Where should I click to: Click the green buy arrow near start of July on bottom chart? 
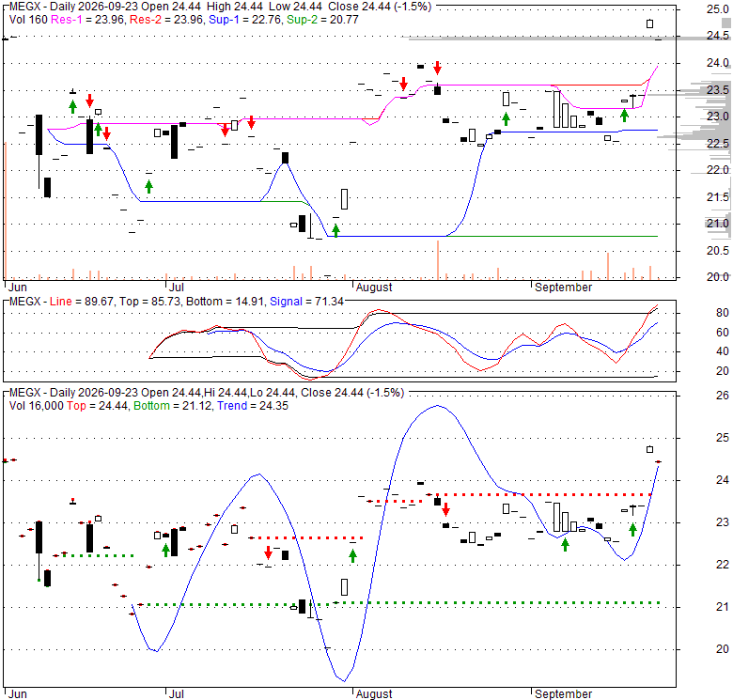point(165,550)
